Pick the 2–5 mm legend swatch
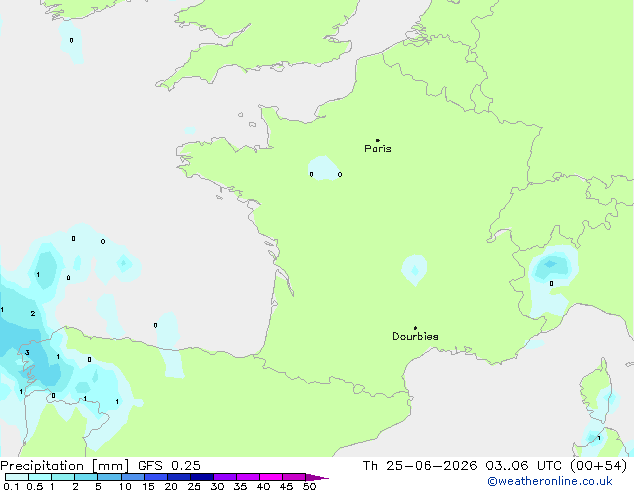The width and height of the screenshot is (634, 490). (x=86, y=477)
